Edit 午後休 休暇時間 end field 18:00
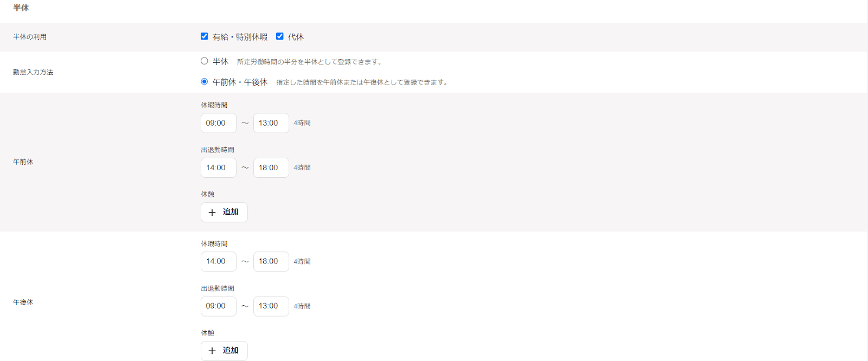 click(x=271, y=261)
